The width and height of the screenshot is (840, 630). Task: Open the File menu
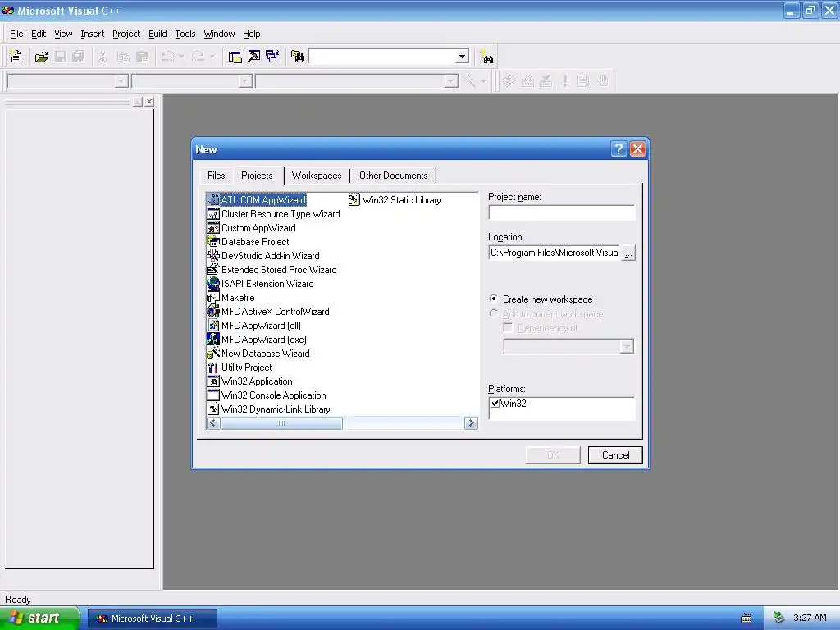pos(16,34)
